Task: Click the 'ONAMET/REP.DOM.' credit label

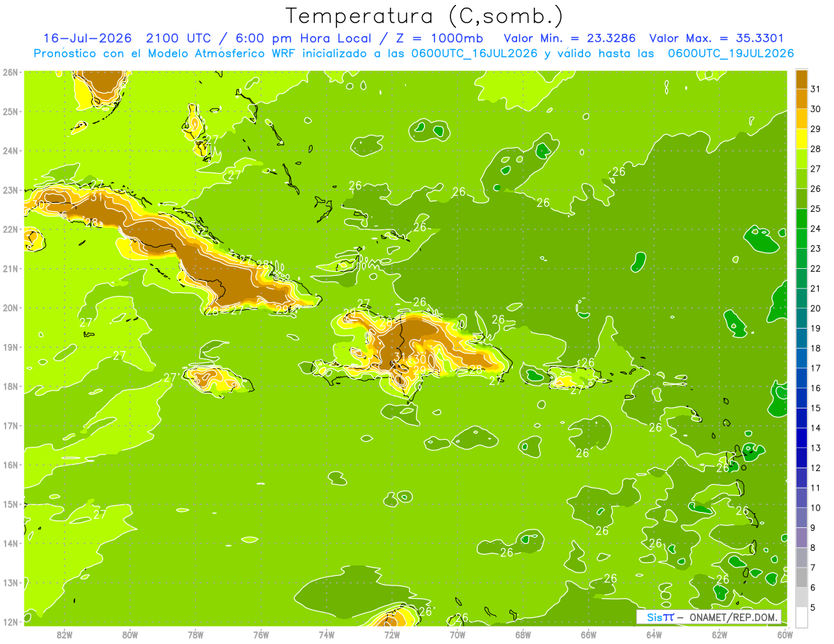Action: (734, 617)
